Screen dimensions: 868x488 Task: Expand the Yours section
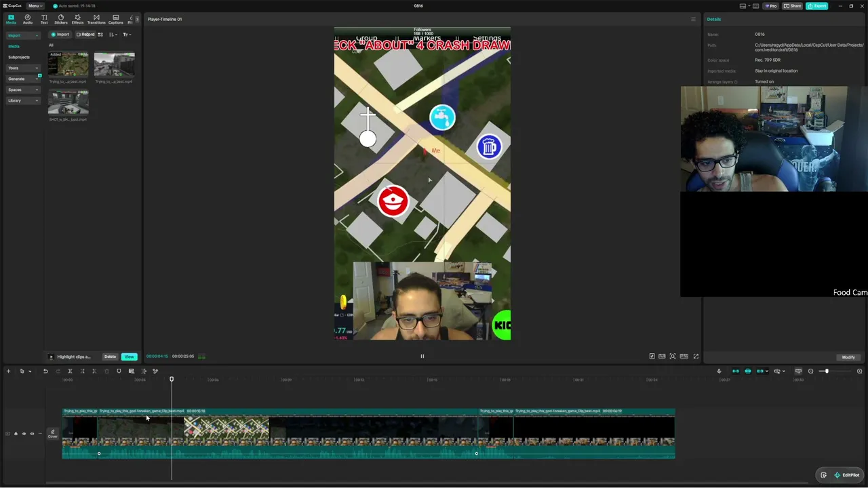(x=22, y=68)
